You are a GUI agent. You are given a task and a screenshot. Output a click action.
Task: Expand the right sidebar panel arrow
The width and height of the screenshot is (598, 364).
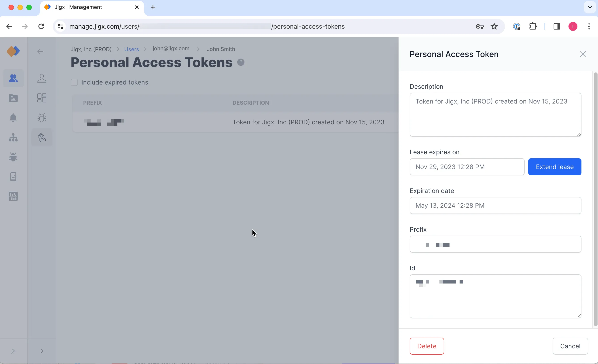click(x=41, y=351)
